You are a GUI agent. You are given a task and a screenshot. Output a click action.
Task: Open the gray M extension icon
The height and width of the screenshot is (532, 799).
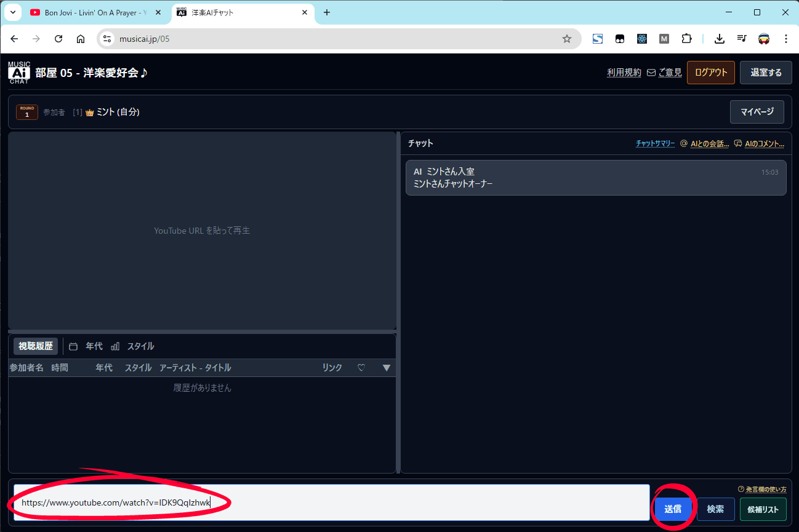[664, 39]
